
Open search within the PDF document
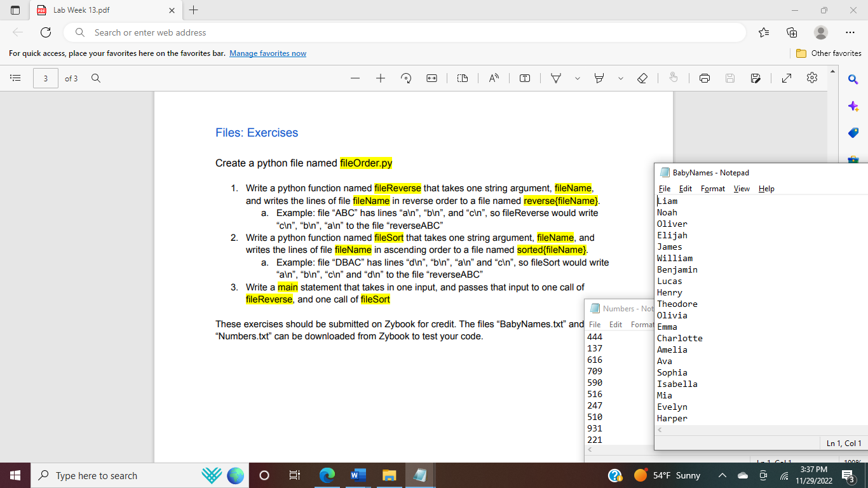click(95, 78)
